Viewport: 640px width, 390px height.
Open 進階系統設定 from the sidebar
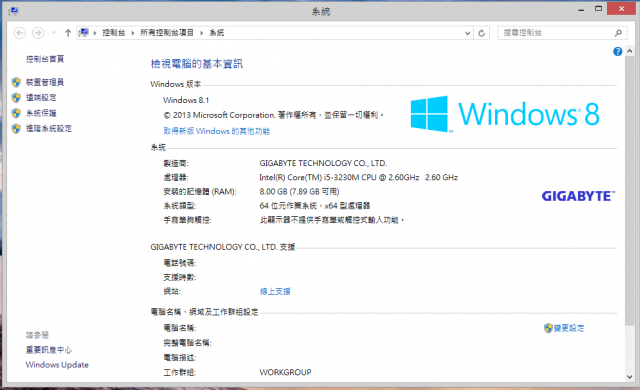coord(49,129)
